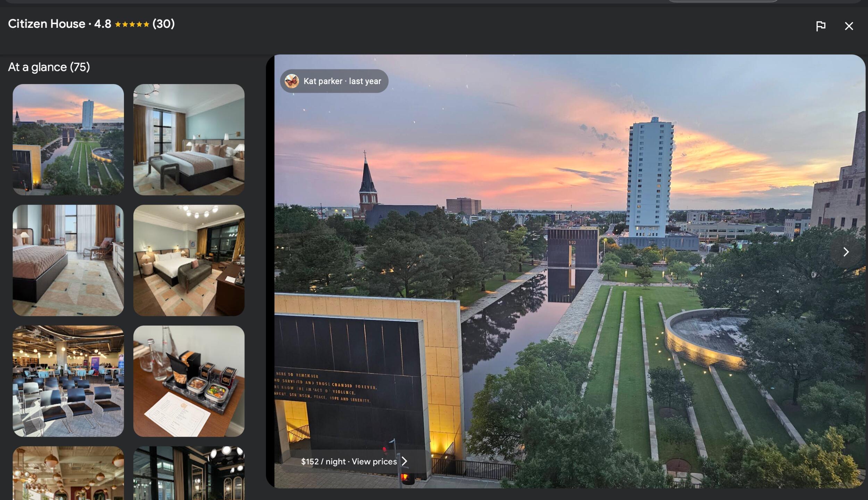Select the bedroom with blue wall thumbnail
The height and width of the screenshot is (500, 868).
pyautogui.click(x=189, y=139)
